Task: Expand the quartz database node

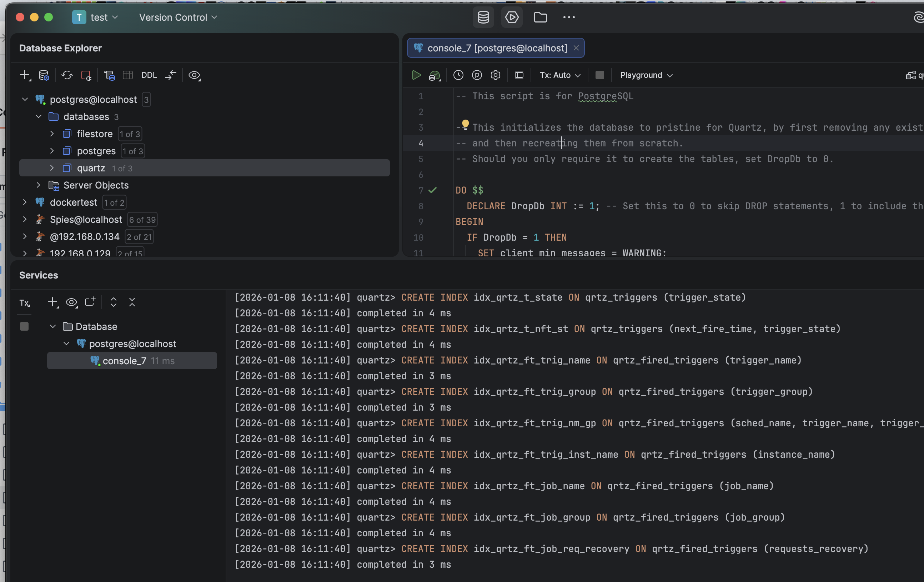Action: 52,168
